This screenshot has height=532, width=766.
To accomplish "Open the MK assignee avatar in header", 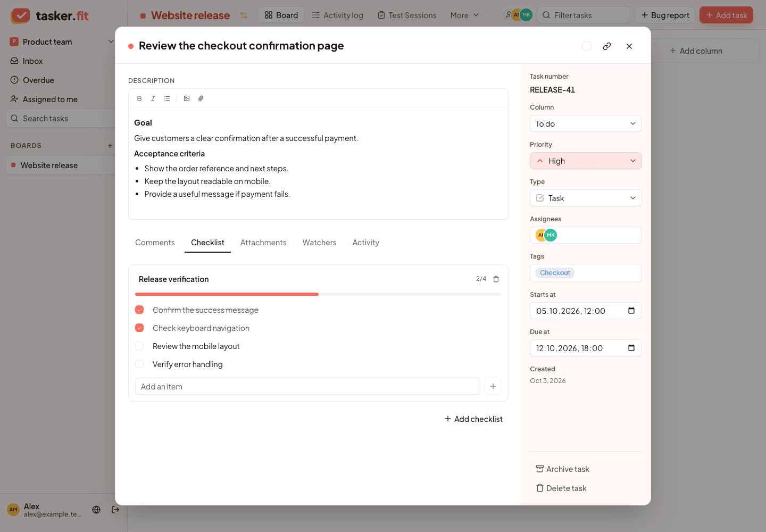I will click(x=526, y=15).
